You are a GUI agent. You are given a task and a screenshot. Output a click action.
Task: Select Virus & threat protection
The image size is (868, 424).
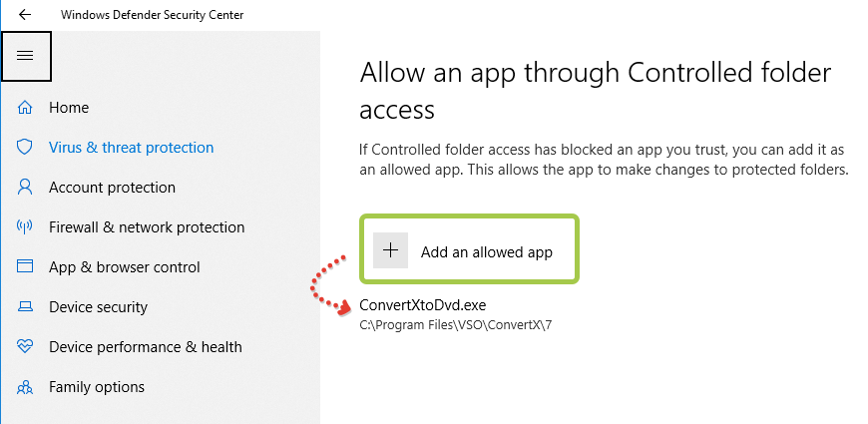131,148
